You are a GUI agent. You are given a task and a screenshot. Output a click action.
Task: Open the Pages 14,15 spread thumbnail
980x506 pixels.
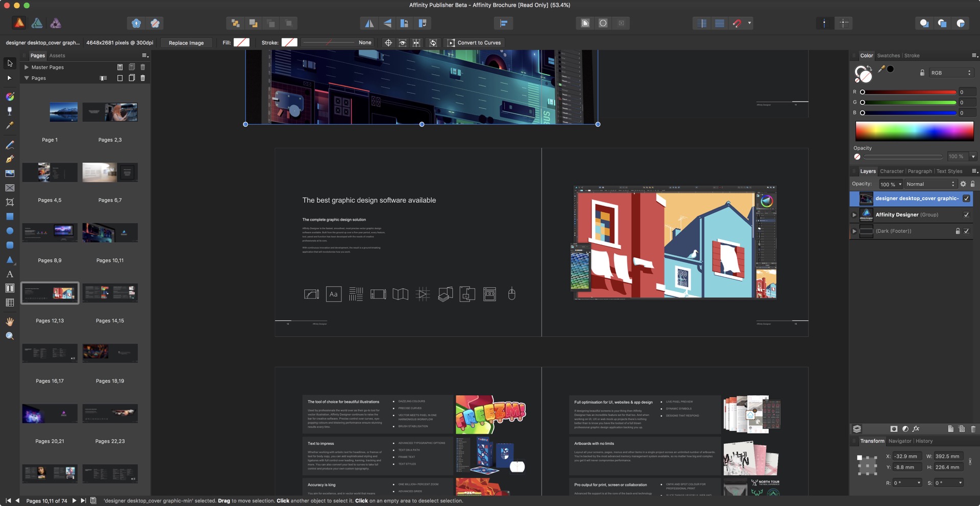click(x=110, y=293)
